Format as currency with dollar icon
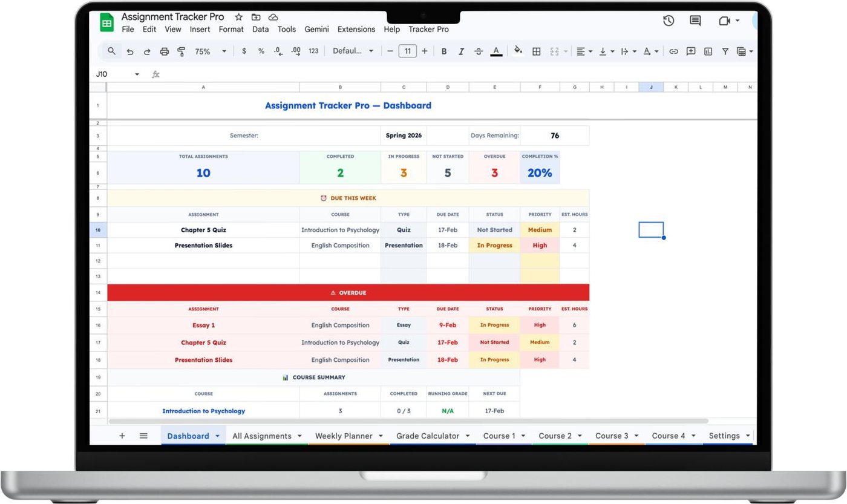Screen dimensions: 847x504 [x=244, y=51]
